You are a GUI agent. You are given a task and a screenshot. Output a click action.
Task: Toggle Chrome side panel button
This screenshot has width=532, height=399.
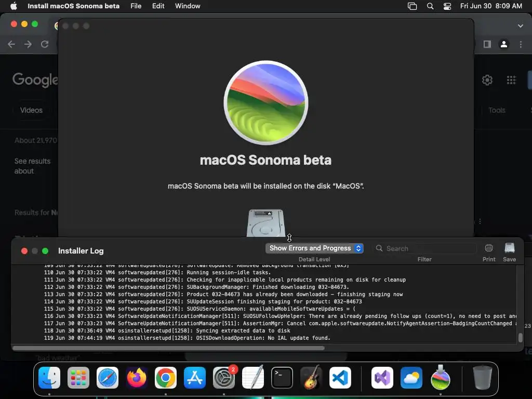[x=487, y=44]
